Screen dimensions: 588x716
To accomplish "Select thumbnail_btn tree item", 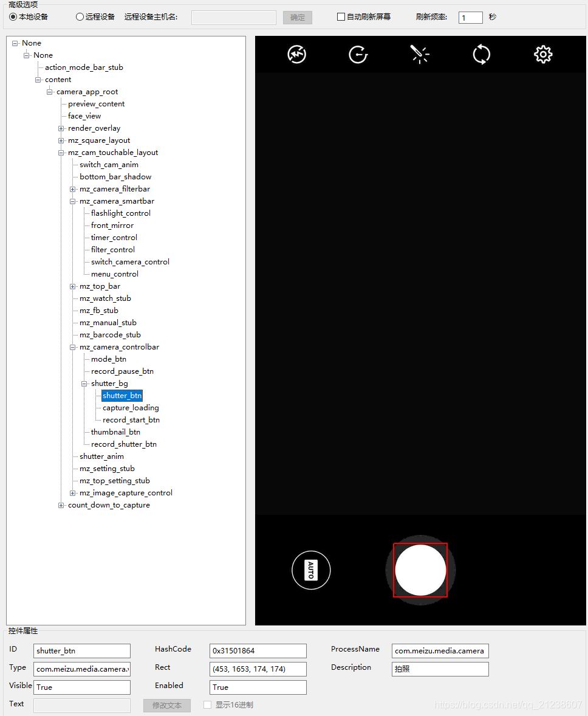I will tap(115, 432).
